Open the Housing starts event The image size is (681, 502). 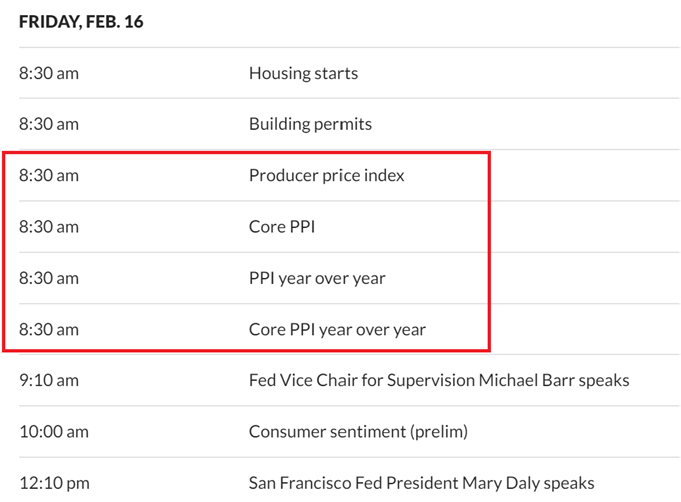tap(303, 73)
